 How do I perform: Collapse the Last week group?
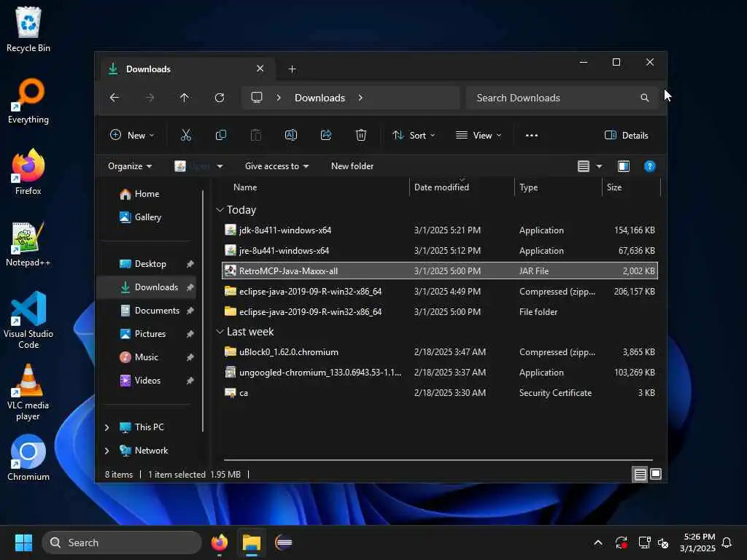(220, 332)
